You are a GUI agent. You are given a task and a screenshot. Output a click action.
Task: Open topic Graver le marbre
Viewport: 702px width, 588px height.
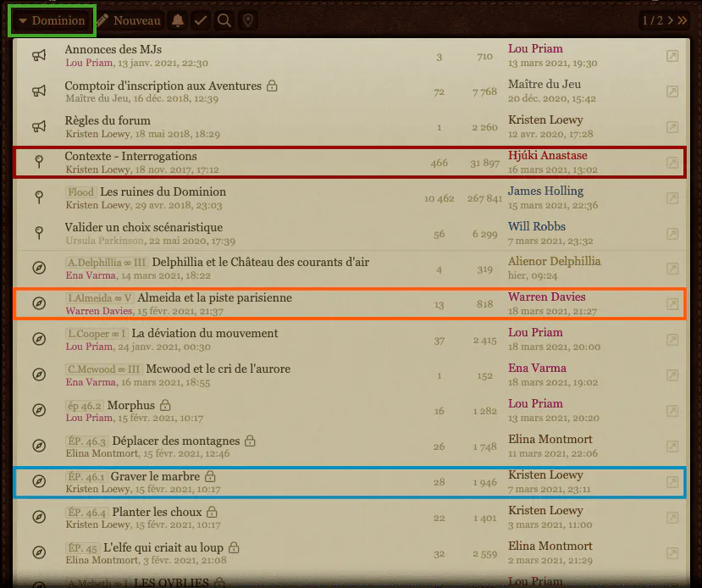155,476
